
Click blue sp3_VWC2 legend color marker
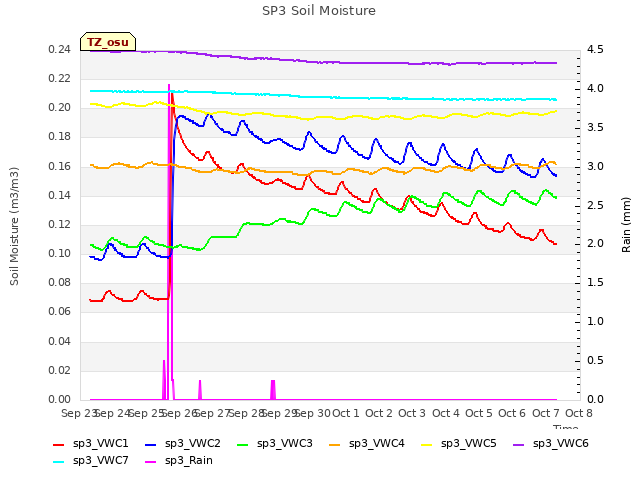(151, 445)
